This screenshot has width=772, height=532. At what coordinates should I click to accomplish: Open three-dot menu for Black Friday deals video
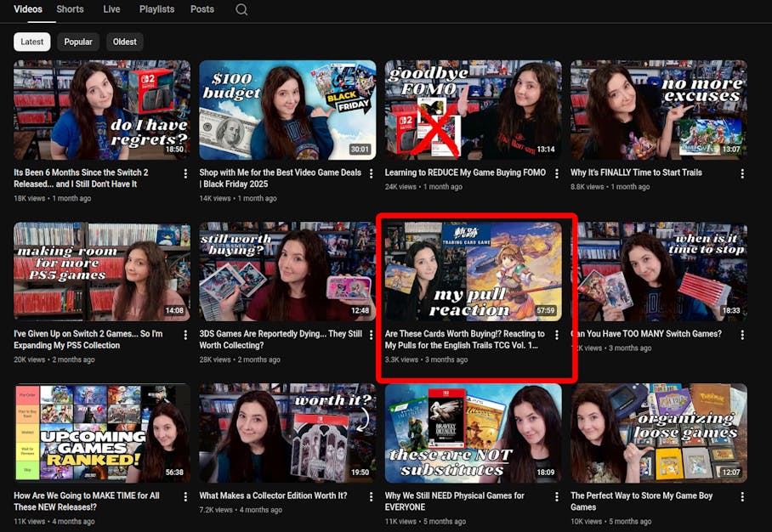(x=371, y=173)
